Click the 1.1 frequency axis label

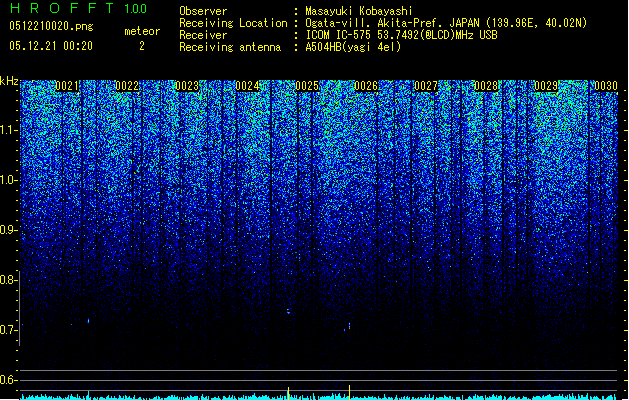point(9,130)
